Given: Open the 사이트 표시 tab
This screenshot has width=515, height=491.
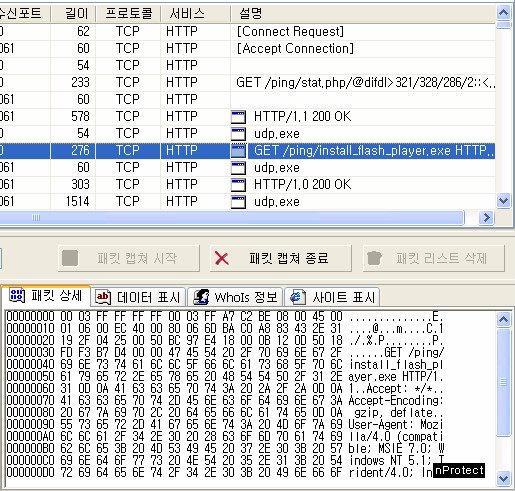Looking at the screenshot, I should tap(332, 297).
